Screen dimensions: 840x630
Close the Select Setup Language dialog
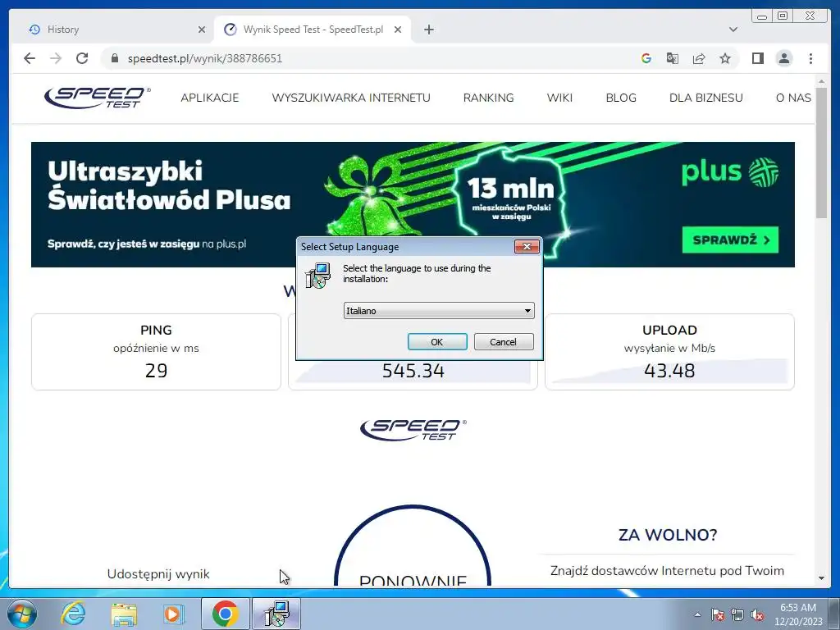coord(527,246)
